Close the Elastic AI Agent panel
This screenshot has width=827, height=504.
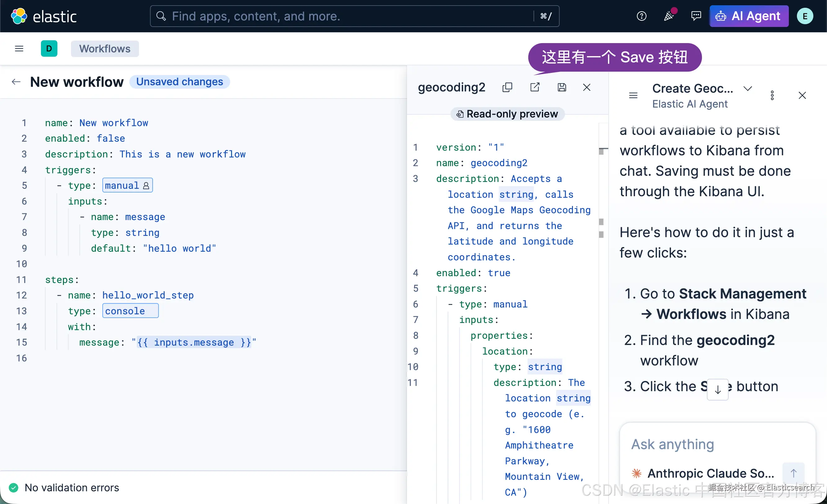pyautogui.click(x=802, y=95)
